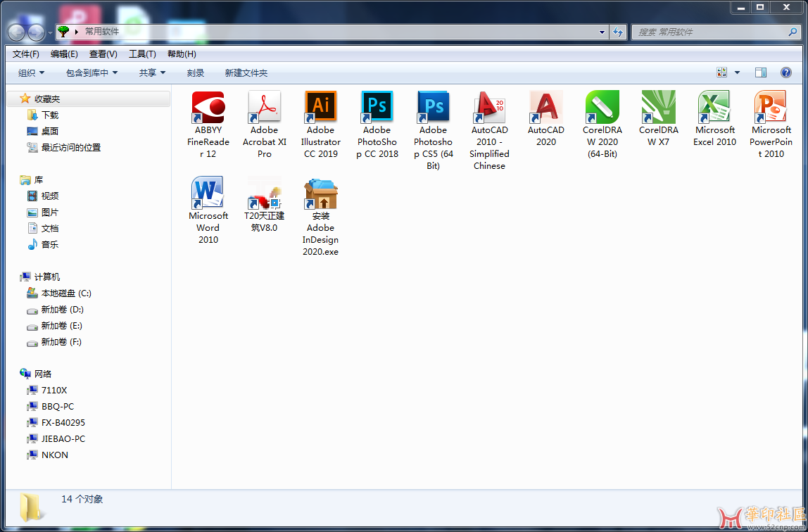Screen dimensions: 808x532
Task: Open the 工具(T) menu
Action: click(142, 54)
